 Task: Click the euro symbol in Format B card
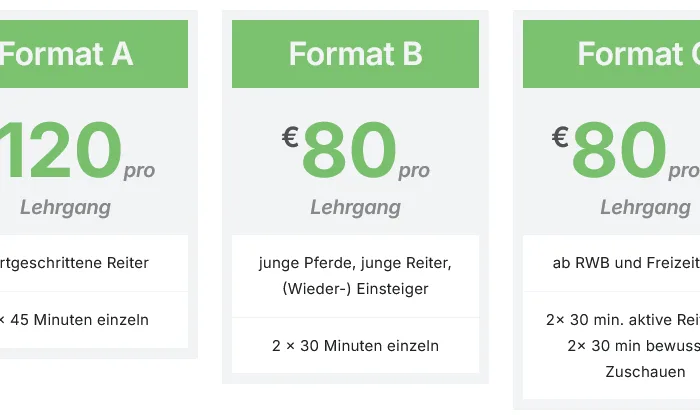290,137
